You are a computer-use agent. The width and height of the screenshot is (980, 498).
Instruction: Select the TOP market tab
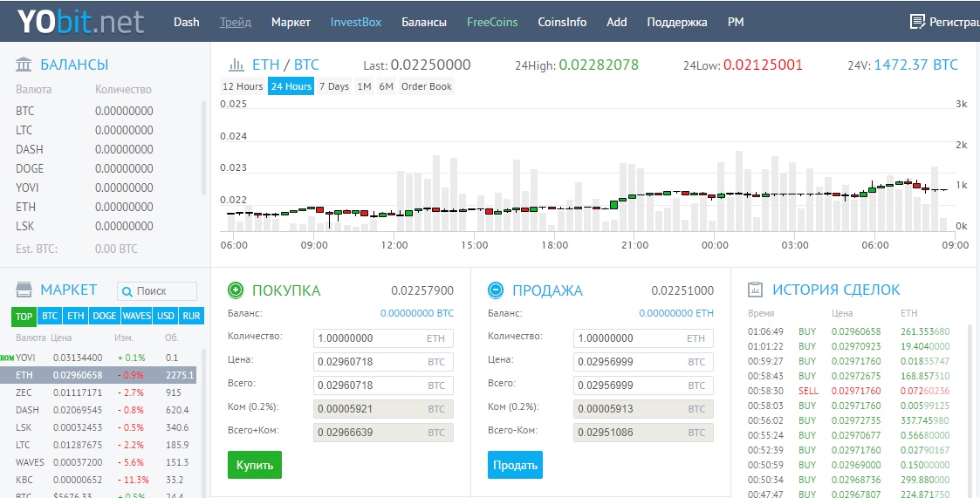(24, 317)
